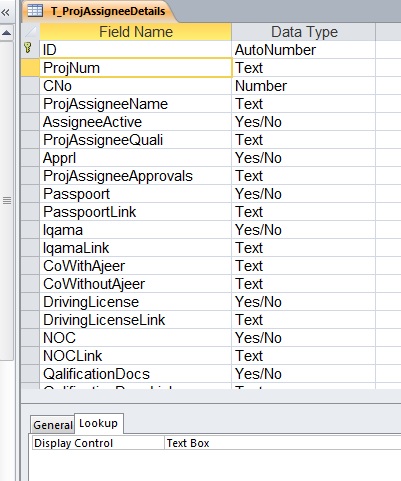The image size is (401, 481).
Task: Open data type for CNo Number field
Action: point(303,86)
